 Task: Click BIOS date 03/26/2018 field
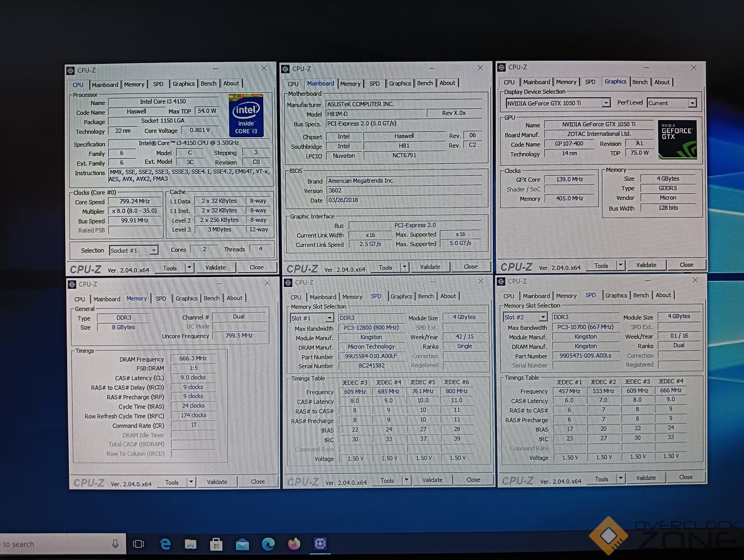(404, 200)
